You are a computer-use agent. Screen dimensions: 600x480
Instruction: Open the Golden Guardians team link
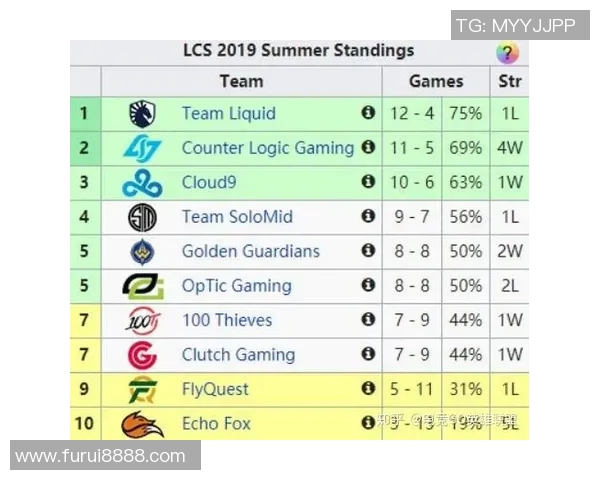250,251
